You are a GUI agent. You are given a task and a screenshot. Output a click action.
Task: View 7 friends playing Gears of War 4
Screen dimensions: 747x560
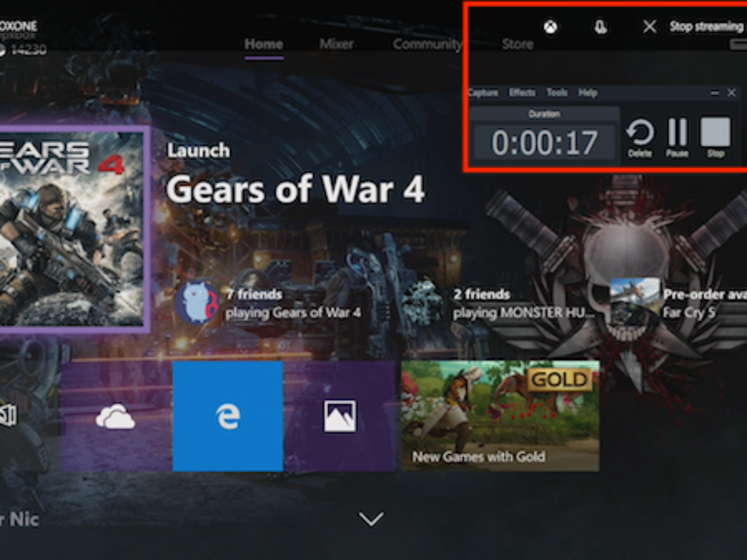pyautogui.click(x=293, y=303)
